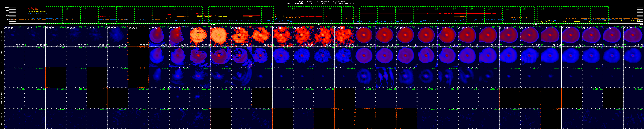Open the 00:55:36 image in 3.0-6.0 keV row
644x129 pixels.
(118, 36)
